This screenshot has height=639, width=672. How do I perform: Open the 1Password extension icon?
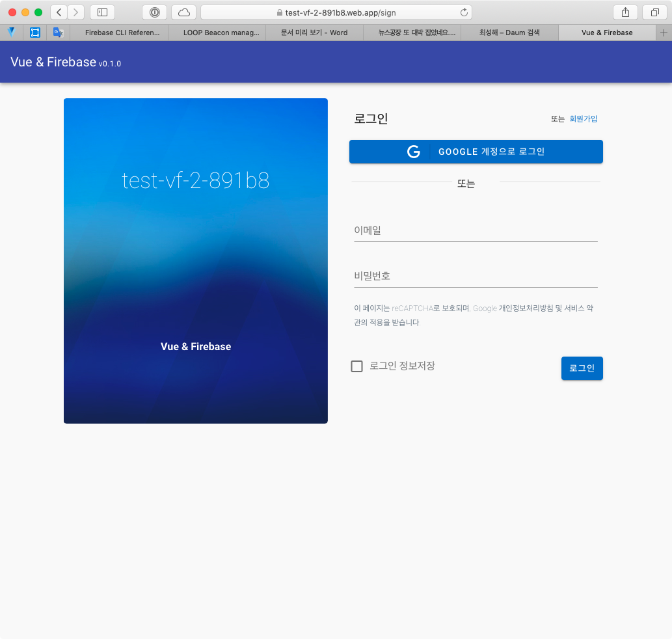tap(155, 12)
